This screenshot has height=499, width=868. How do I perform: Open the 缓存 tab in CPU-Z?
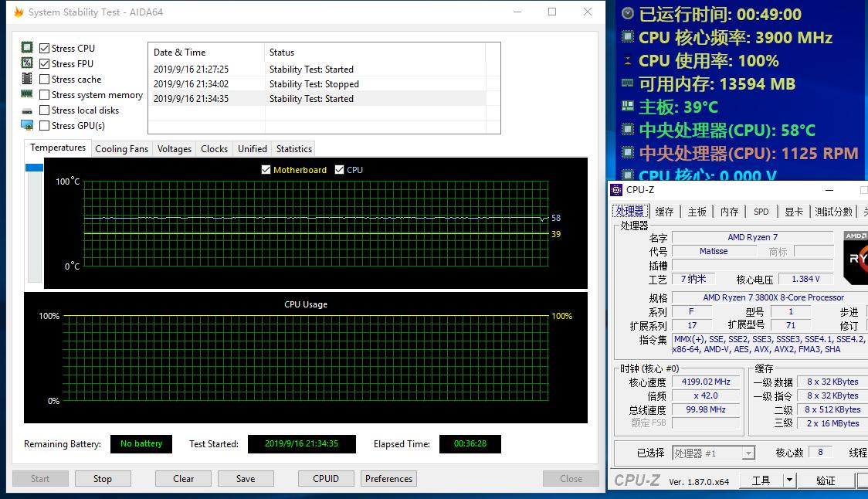click(x=664, y=212)
